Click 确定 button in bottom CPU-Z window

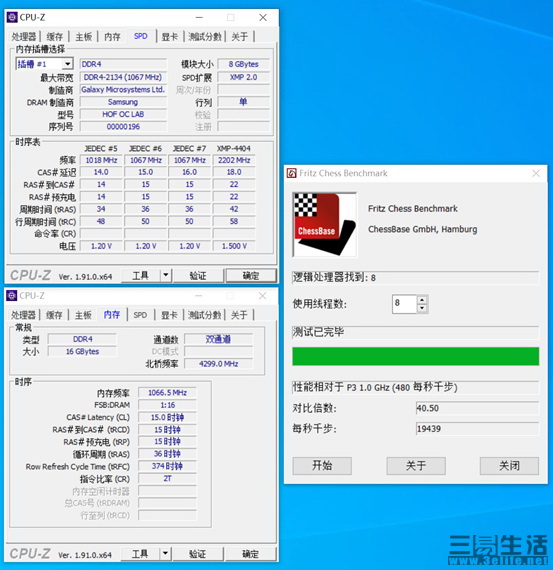pos(251,554)
